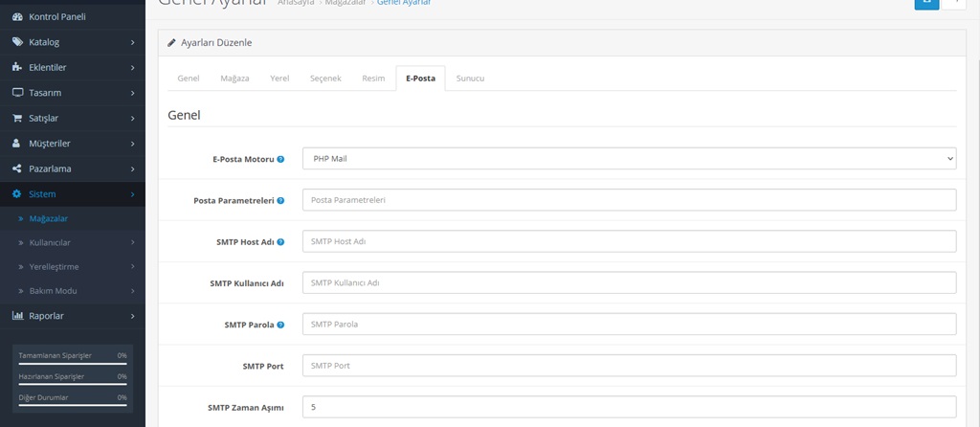Image resolution: width=980 pixels, height=427 pixels.
Task: Click the Hazırlanan Siparişler progress bar
Action: [73, 384]
